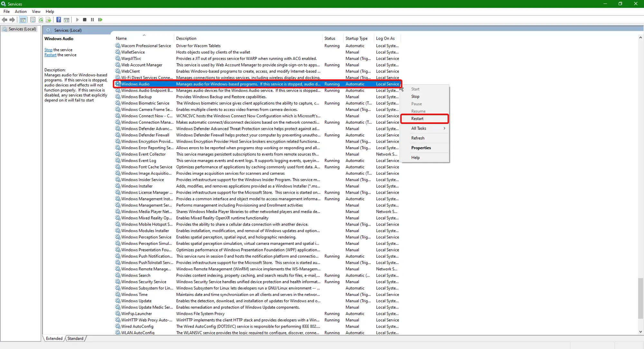This screenshot has height=349, width=644.
Task: Switch to the Standard tab
Action: point(75,338)
